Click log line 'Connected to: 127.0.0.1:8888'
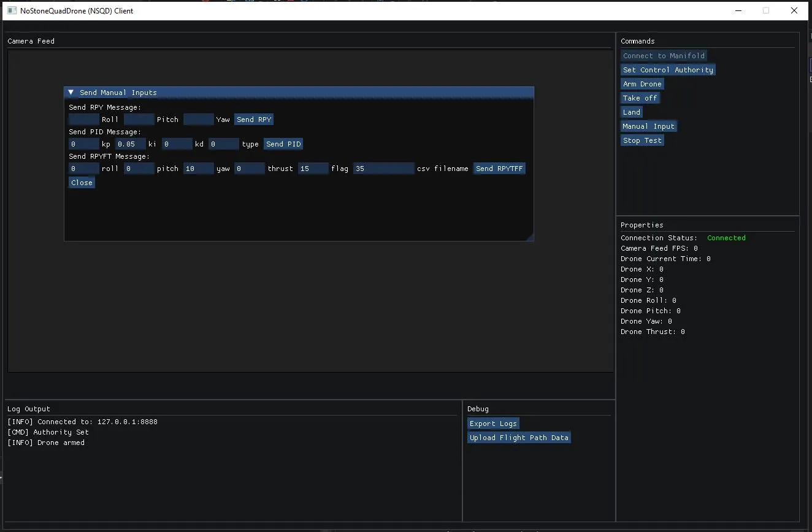The width and height of the screenshot is (812, 532). point(82,422)
